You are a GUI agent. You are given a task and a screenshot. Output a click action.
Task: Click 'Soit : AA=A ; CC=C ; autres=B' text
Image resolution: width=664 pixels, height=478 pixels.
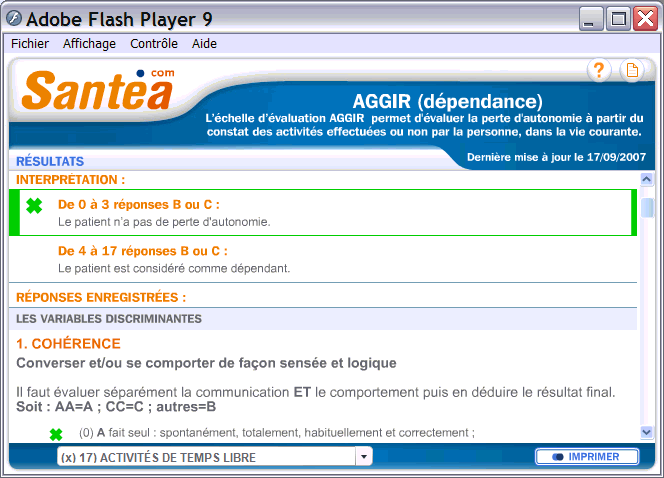tap(116, 407)
